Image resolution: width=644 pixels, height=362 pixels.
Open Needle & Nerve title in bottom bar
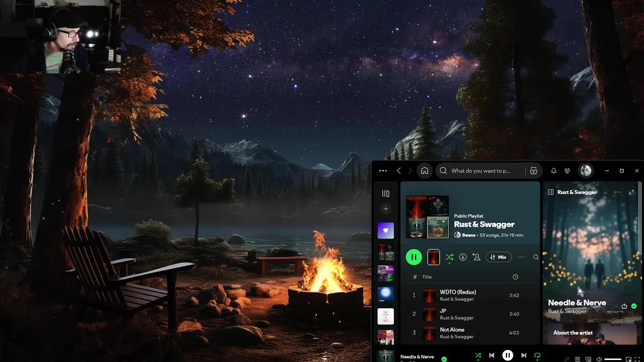(417, 357)
